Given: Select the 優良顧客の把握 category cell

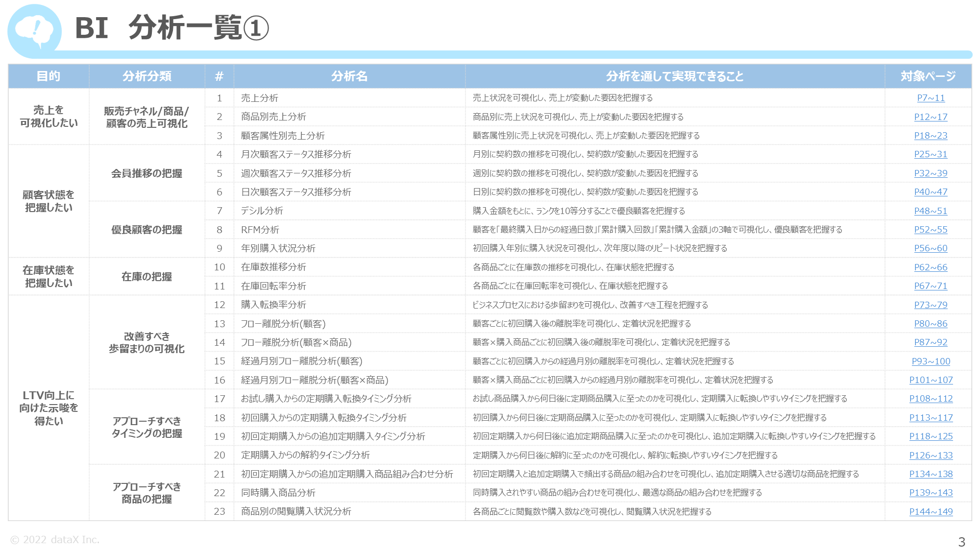Looking at the screenshot, I should [x=147, y=230].
